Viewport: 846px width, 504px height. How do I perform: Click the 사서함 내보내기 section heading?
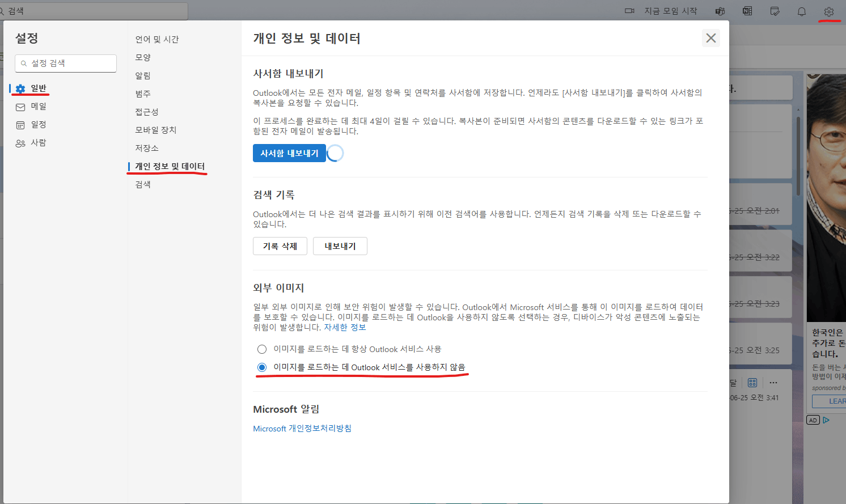[288, 74]
